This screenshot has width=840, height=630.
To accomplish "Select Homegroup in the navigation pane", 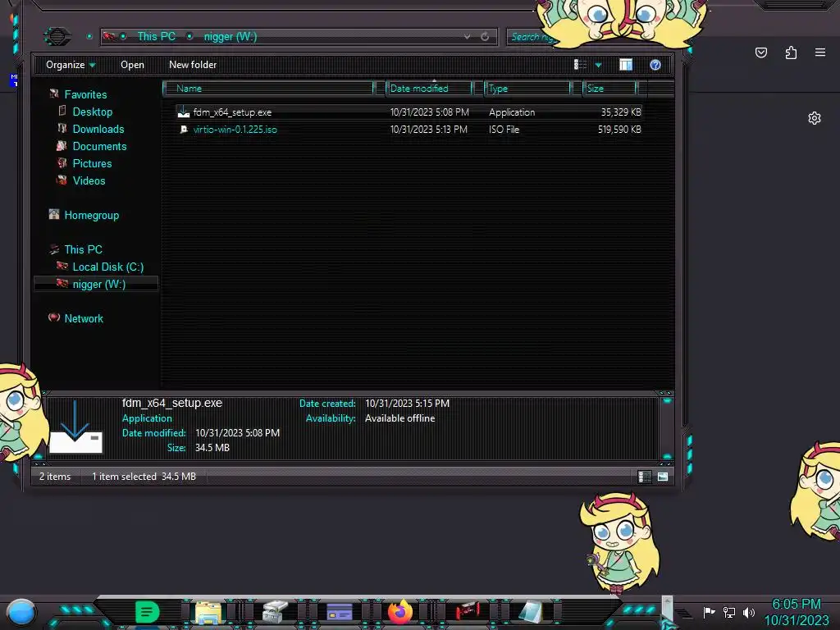I will click(x=92, y=216).
